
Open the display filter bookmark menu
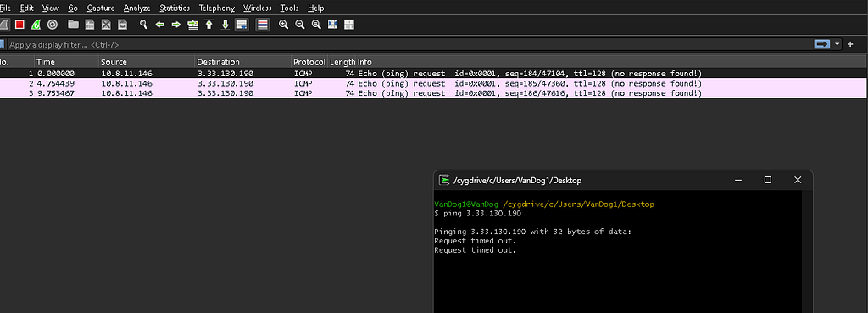coord(3,44)
